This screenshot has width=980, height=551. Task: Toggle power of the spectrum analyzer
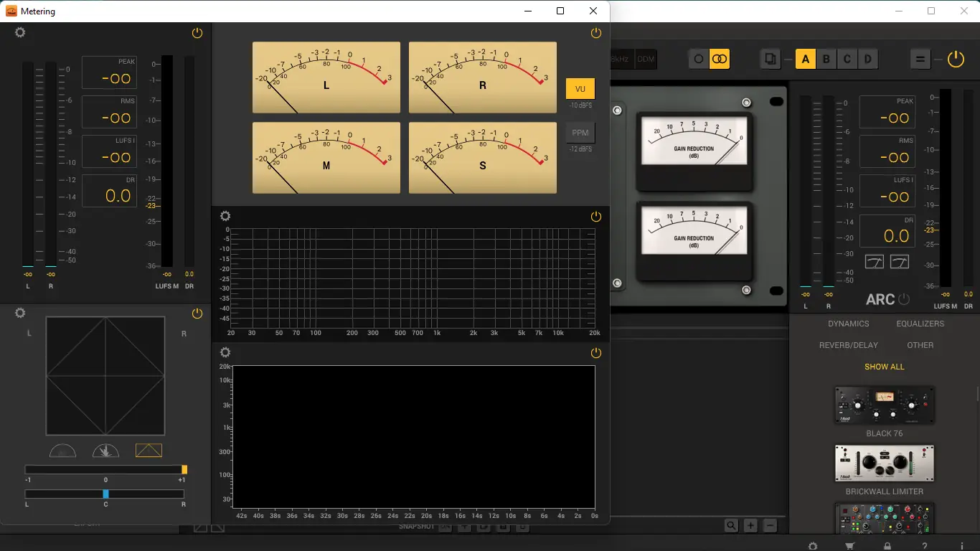pos(595,216)
